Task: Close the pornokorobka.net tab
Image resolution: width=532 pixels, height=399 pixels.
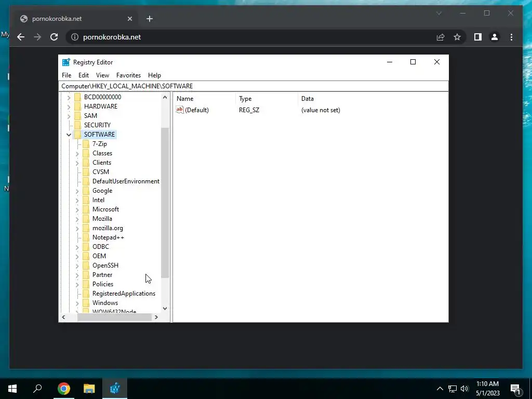Action: pos(129,19)
